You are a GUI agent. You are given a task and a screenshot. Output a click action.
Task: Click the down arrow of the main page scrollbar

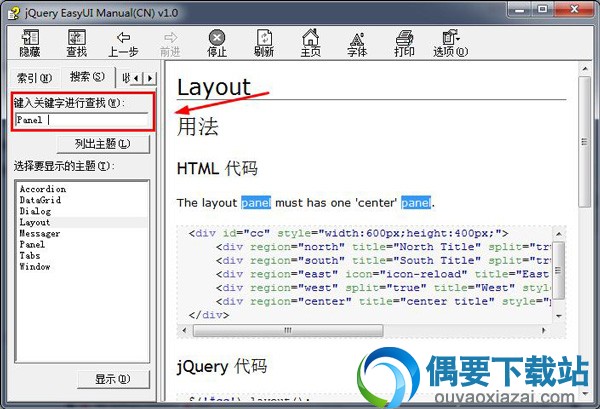pos(585,394)
